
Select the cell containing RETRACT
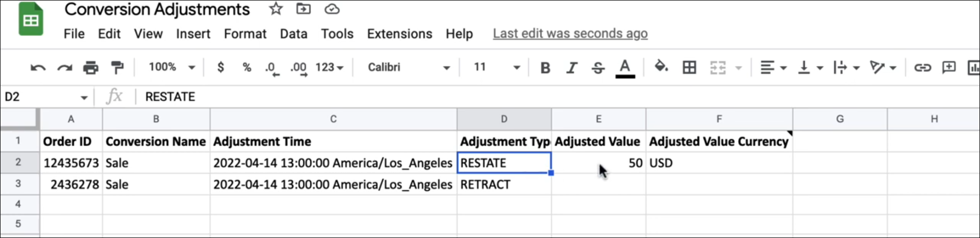pos(504,184)
